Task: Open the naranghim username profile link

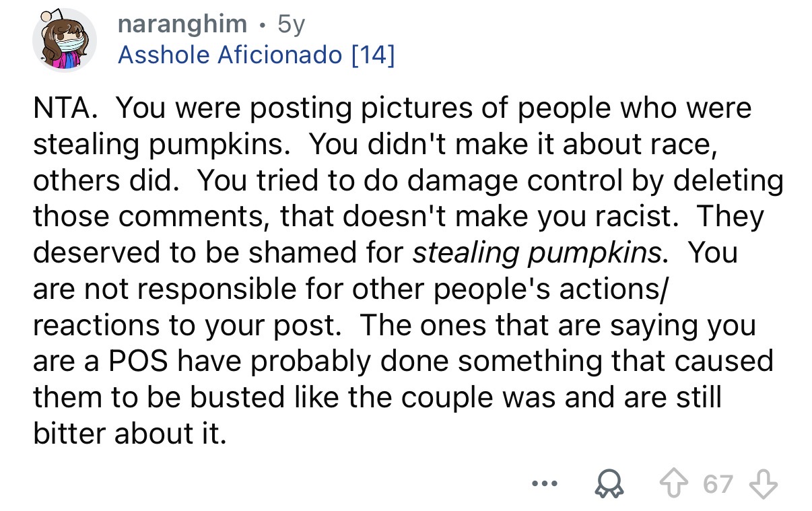Action: [x=182, y=24]
